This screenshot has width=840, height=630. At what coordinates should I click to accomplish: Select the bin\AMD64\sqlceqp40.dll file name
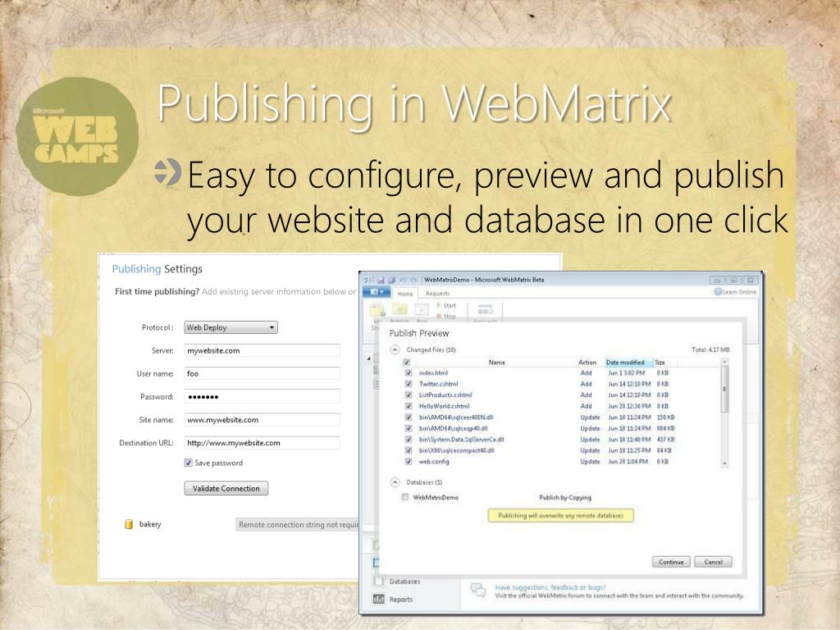click(453, 428)
